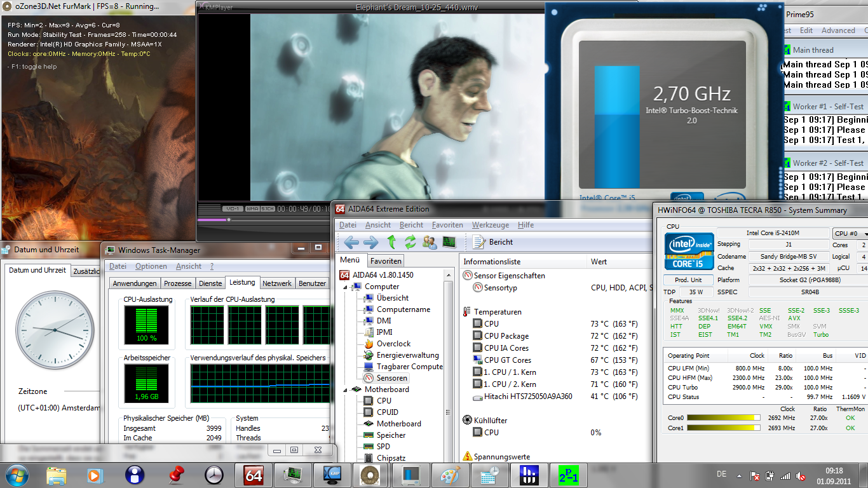
Task: Click DE language indicator in system tray
Action: [x=721, y=474]
